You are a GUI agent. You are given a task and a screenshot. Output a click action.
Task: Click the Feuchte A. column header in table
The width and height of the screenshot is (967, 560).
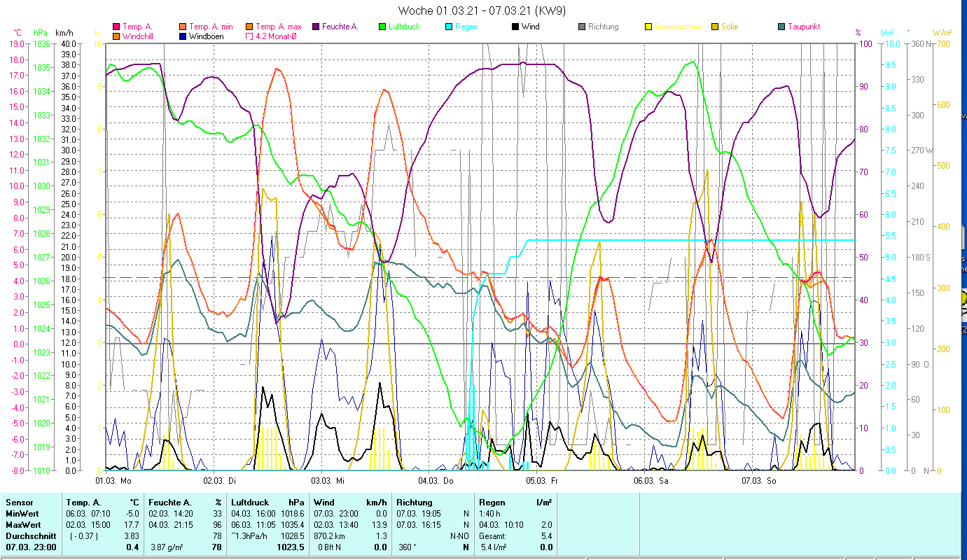click(171, 503)
